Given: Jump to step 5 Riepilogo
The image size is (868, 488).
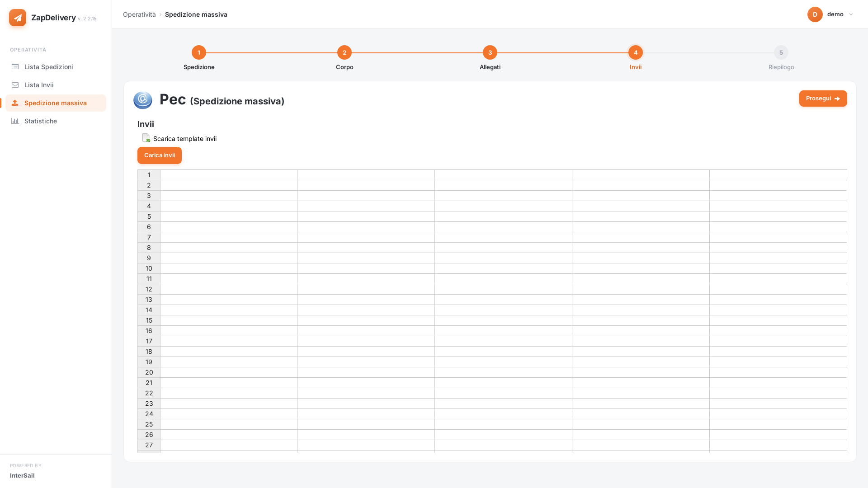Looking at the screenshot, I should [781, 52].
